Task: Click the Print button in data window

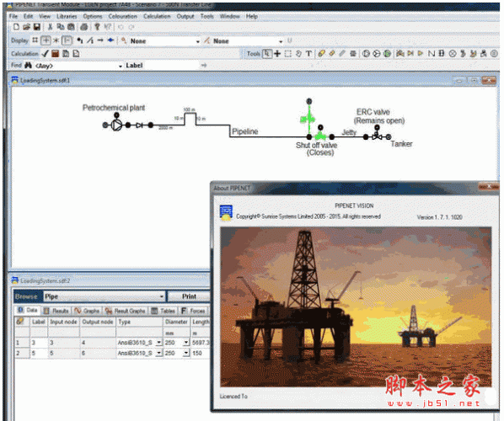Action: [x=189, y=296]
